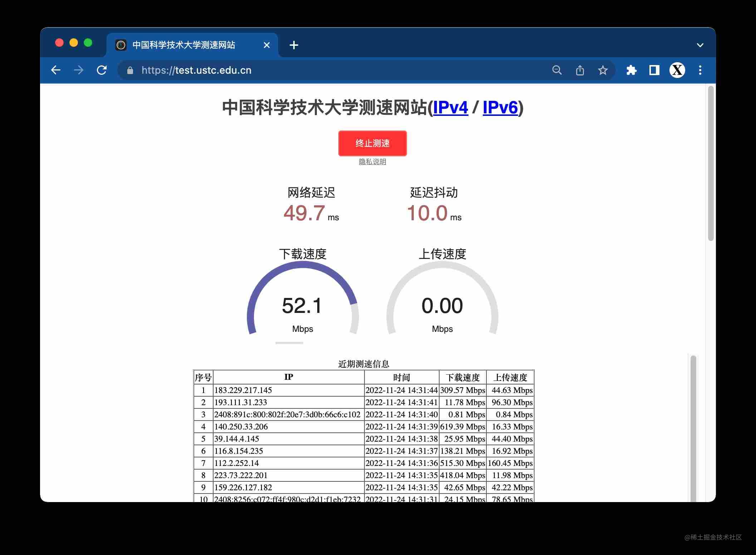
Task: Click the 序号 column header
Action: tap(203, 378)
